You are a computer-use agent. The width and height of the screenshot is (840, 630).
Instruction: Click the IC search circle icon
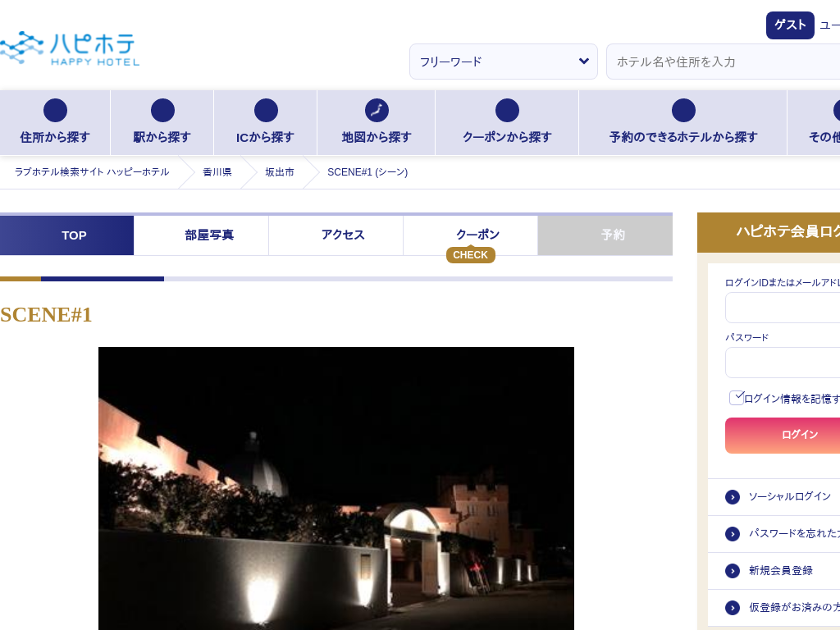point(266,111)
